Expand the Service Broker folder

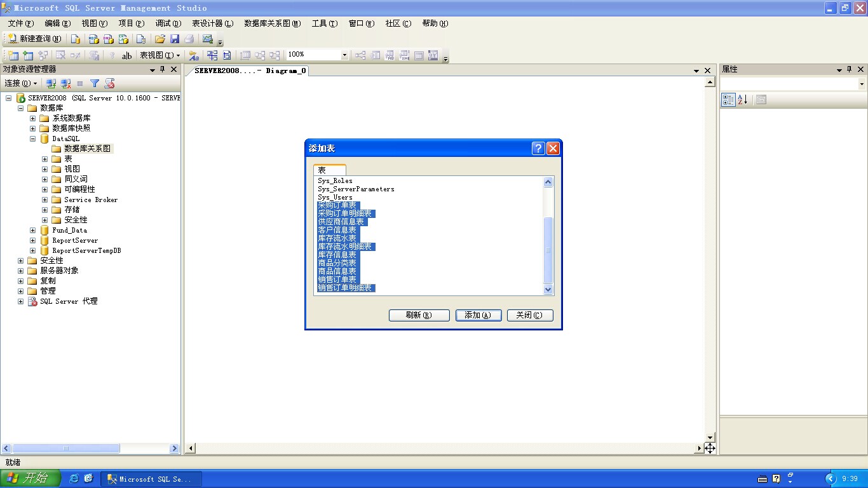point(45,200)
